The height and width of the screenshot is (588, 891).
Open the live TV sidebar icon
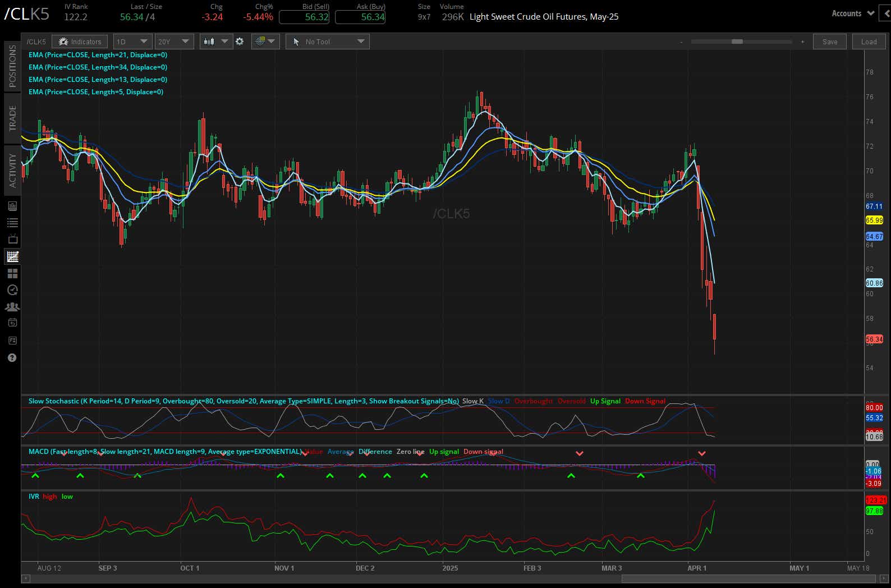(12, 240)
